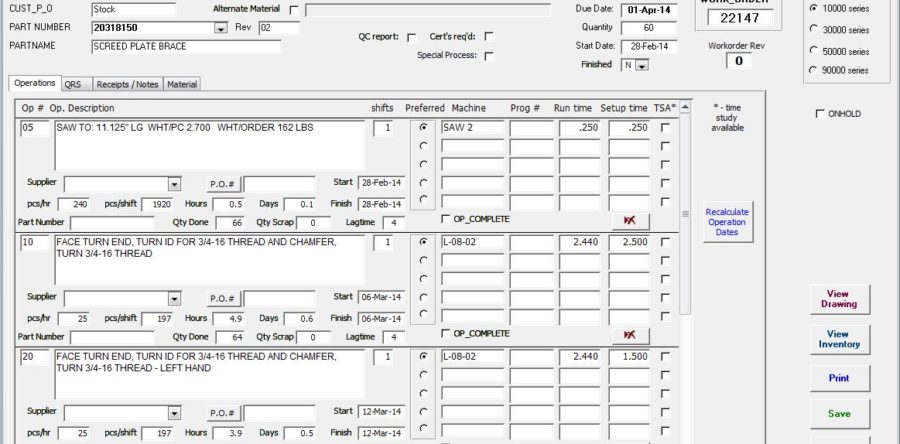Screen dimensions: 900x444
Task: Click the Alternate Material text field
Action: [428, 10]
